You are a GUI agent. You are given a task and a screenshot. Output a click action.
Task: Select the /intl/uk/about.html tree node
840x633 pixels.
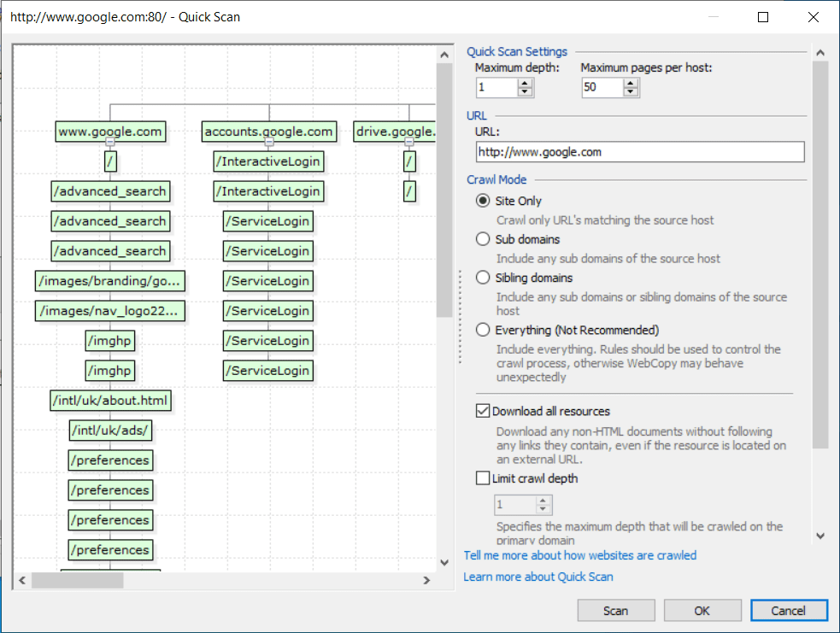[x=110, y=401]
